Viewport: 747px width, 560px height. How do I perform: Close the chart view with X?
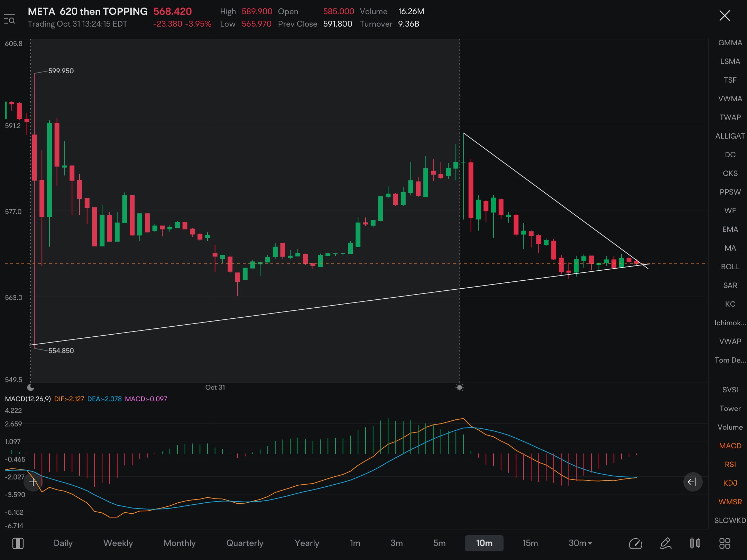click(x=725, y=16)
